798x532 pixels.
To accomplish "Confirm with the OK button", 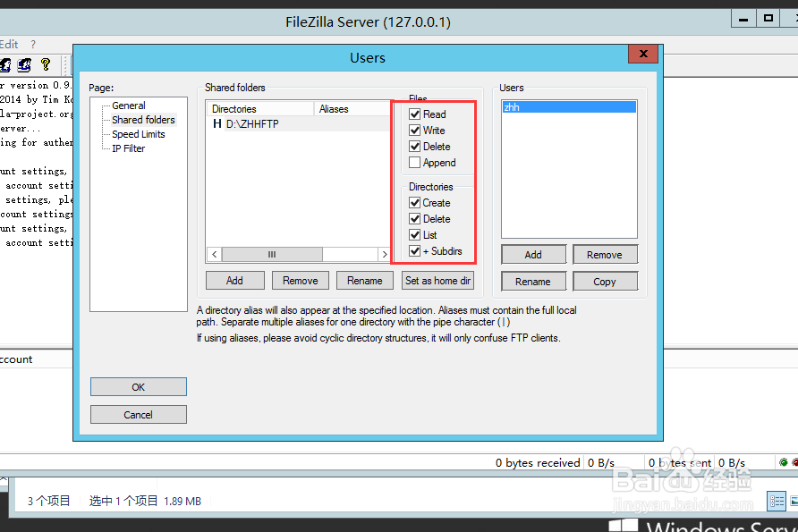I will click(139, 387).
